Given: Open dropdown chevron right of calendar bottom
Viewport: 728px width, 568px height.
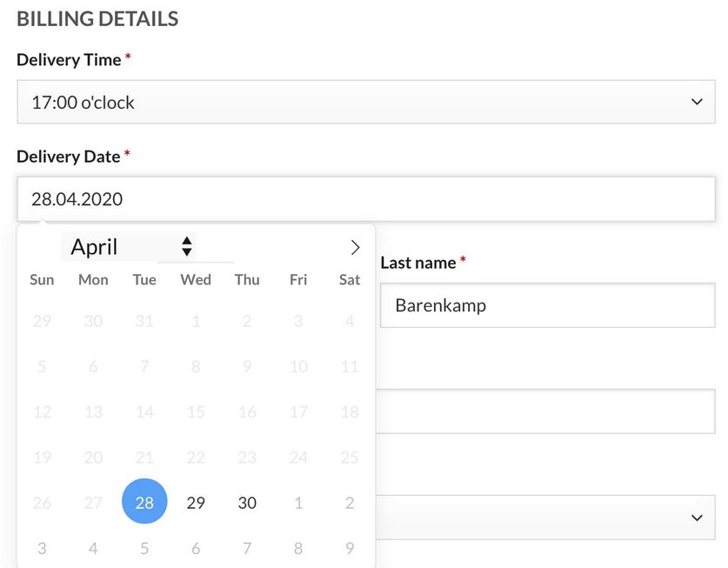Looking at the screenshot, I should tap(697, 518).
